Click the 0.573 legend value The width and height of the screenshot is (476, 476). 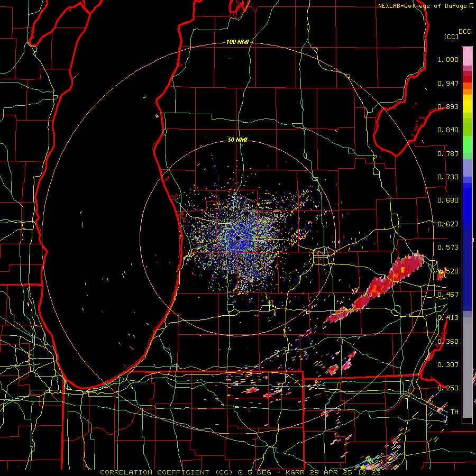coord(448,248)
